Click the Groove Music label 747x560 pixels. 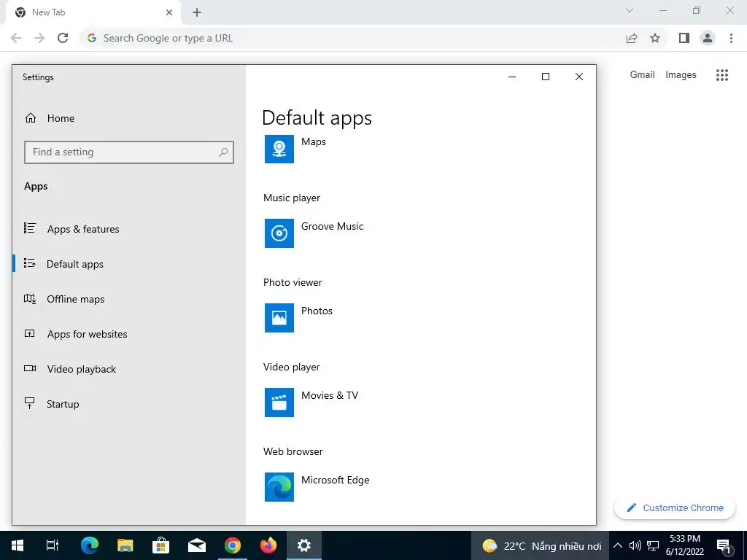[332, 226]
